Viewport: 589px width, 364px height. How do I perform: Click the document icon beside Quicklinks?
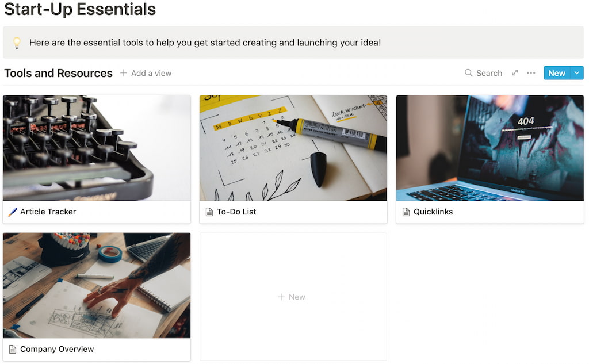click(406, 212)
